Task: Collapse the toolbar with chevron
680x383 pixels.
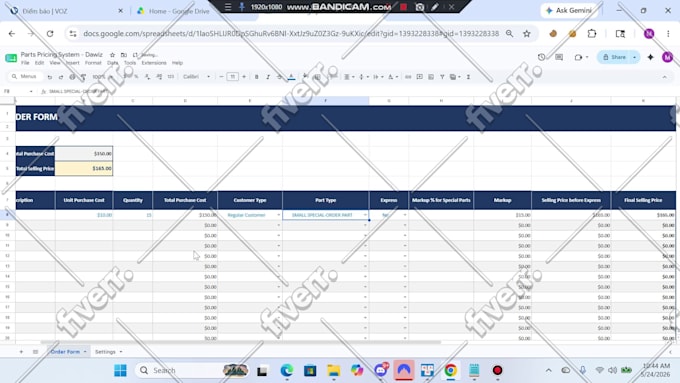Action: tap(664, 77)
